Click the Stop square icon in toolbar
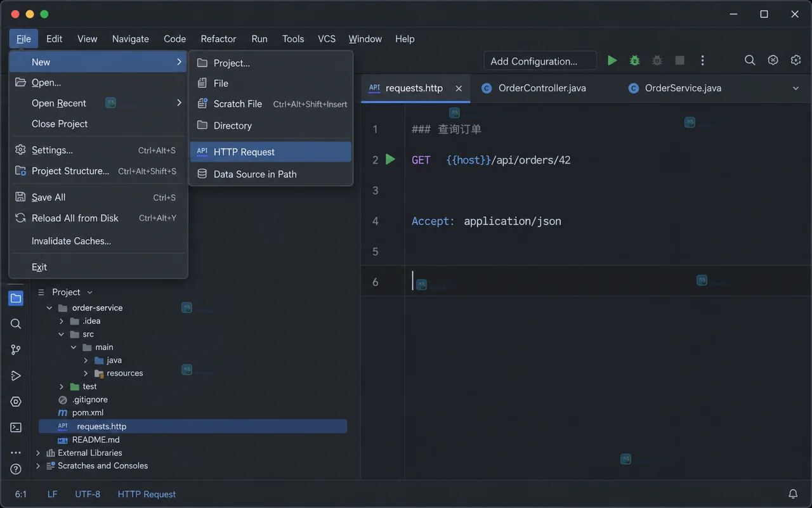This screenshot has width=812, height=508. pyautogui.click(x=680, y=60)
